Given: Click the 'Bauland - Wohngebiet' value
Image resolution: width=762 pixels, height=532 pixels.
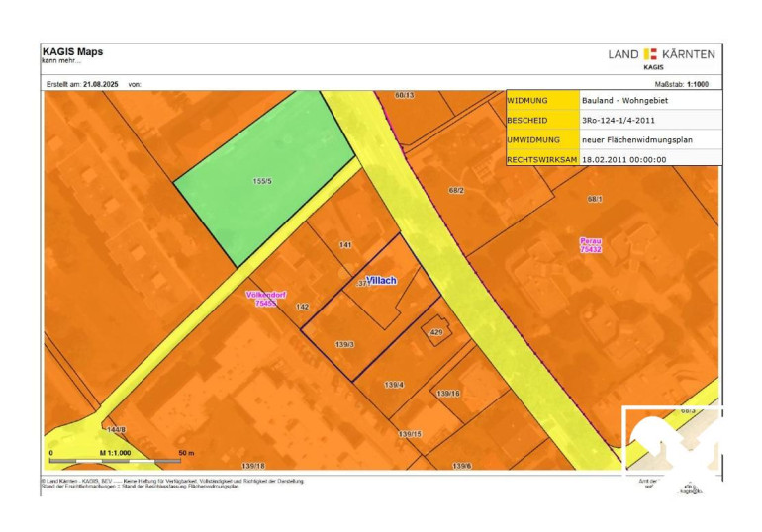Looking at the screenshot, I should coord(625,101).
